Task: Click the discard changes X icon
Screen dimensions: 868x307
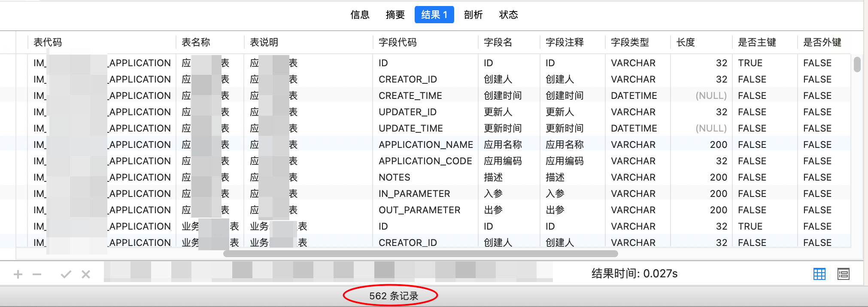Action: [86, 274]
